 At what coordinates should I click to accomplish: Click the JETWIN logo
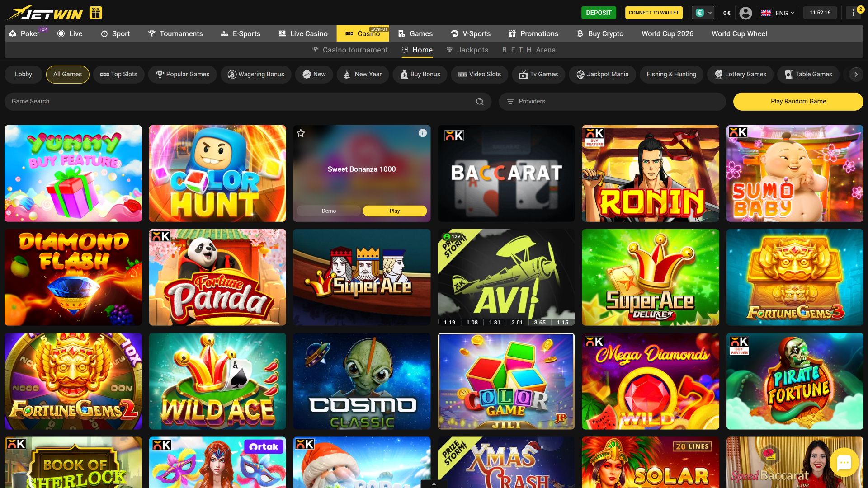coord(44,13)
